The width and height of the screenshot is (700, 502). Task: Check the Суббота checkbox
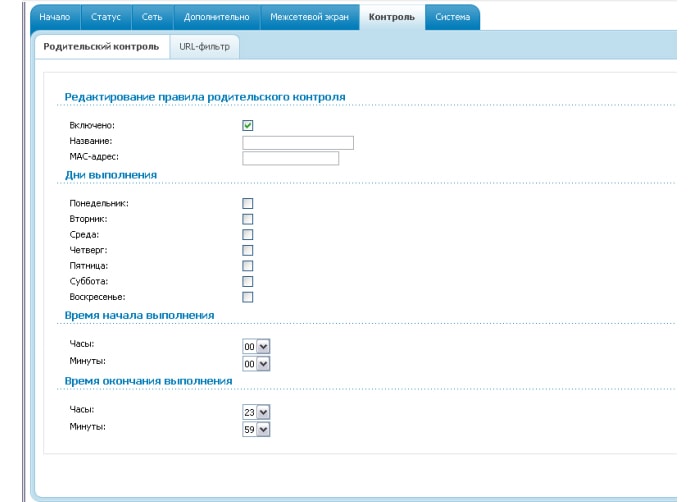[248, 282]
